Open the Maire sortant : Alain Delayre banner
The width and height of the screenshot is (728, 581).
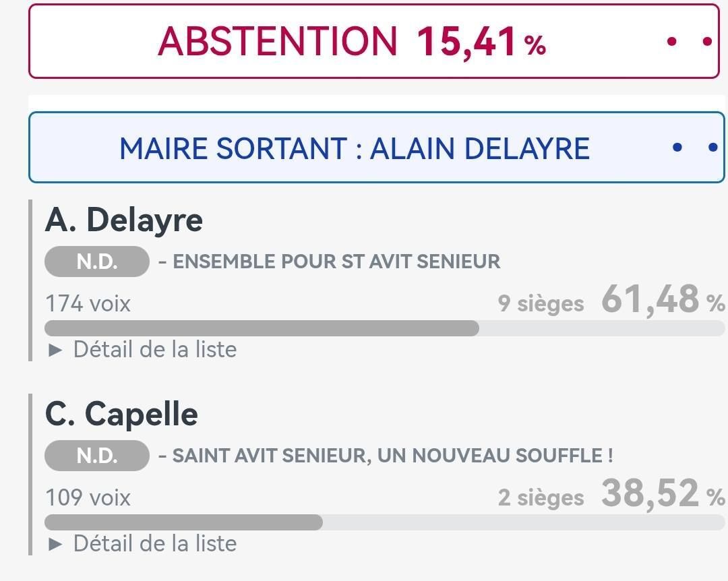click(x=355, y=148)
